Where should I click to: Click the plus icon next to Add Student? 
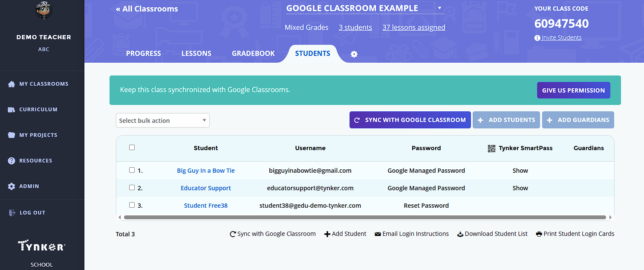(x=327, y=234)
